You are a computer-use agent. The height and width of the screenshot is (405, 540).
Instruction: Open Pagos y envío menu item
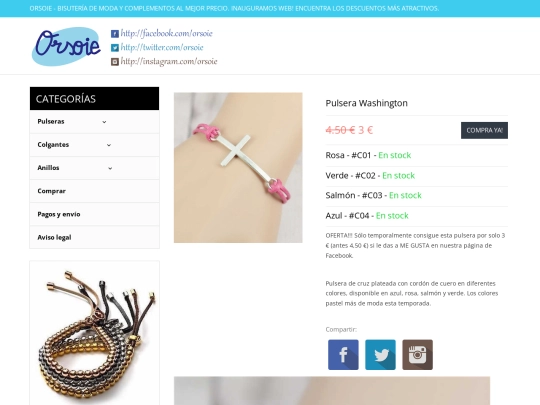click(x=94, y=214)
